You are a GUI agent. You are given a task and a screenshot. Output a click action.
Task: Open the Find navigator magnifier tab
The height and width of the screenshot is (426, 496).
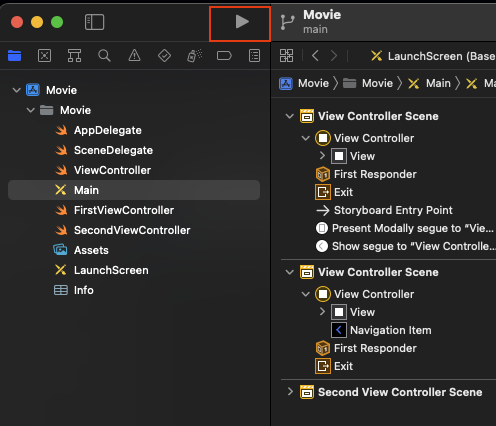coord(104,56)
